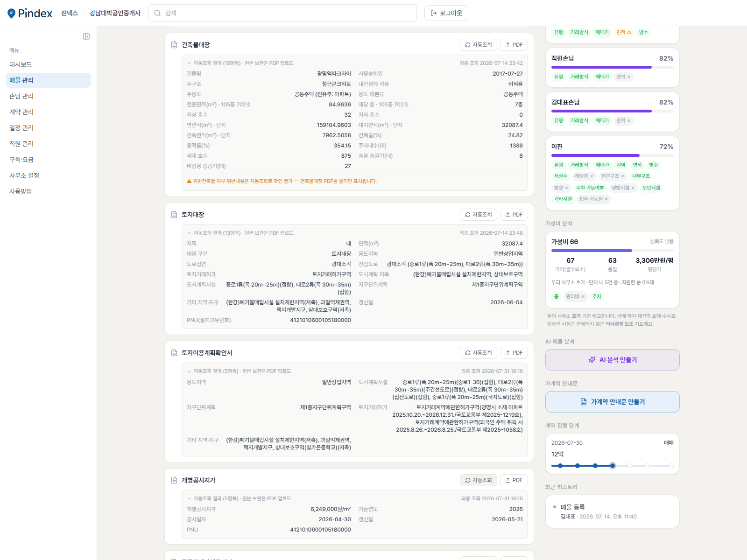Open the 이진 customer card title
Viewport: 747px width, 560px height.
click(x=557, y=147)
